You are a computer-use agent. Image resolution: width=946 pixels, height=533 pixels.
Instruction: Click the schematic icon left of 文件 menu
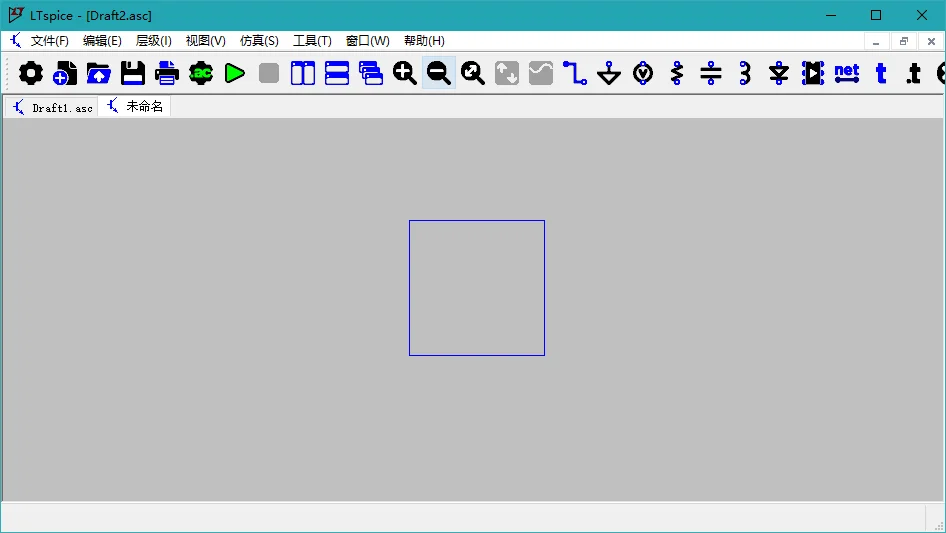[x=16, y=40]
